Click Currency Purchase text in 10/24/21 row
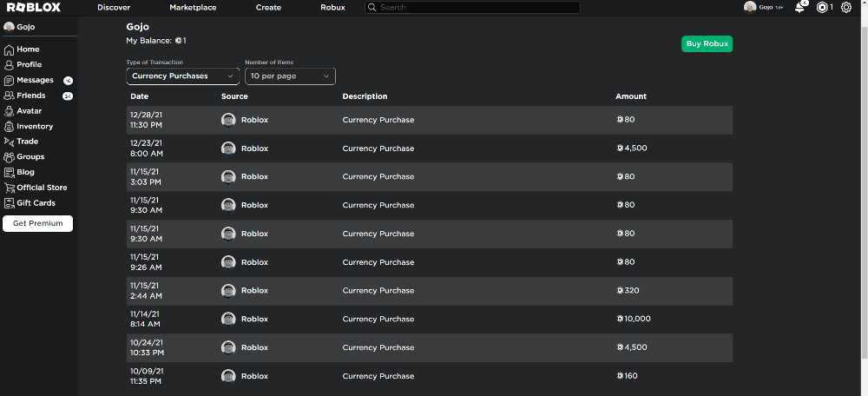 (378, 348)
